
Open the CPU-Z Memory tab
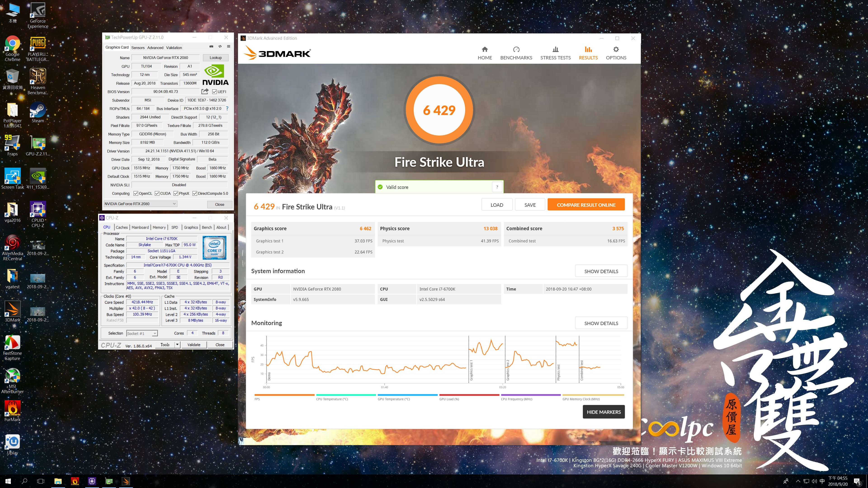159,227
